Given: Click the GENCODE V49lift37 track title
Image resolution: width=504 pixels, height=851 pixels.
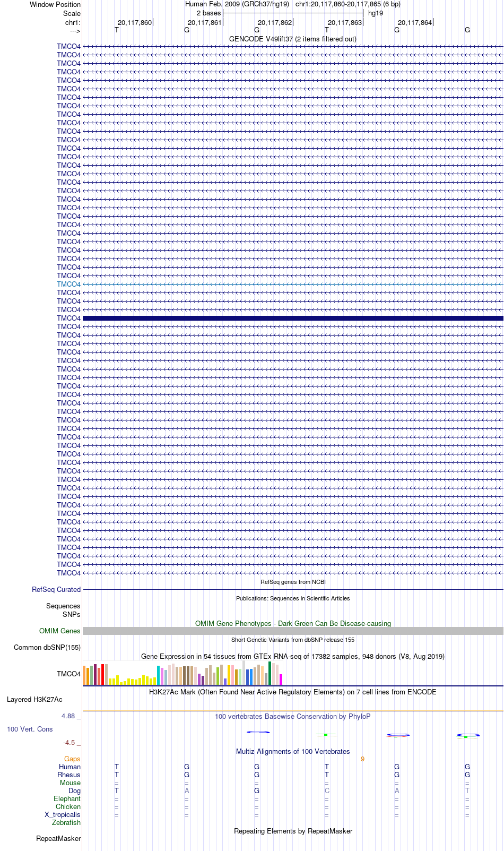Looking at the screenshot, I should (293, 39).
